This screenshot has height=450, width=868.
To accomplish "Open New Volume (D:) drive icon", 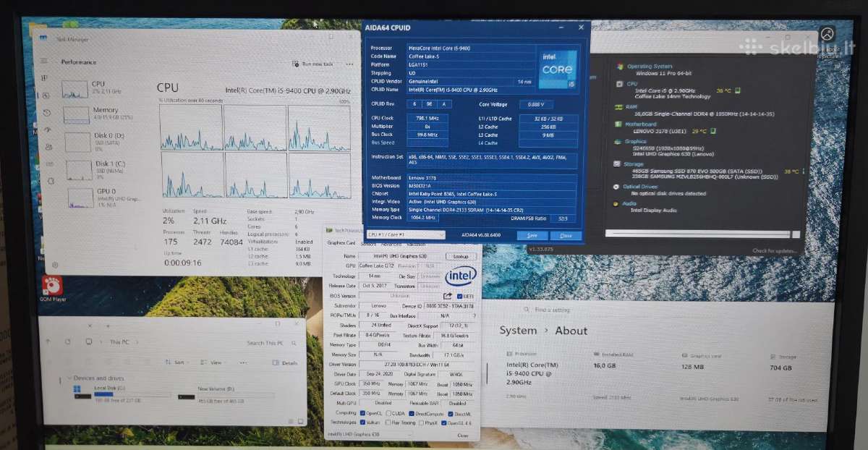I will 186,396.
